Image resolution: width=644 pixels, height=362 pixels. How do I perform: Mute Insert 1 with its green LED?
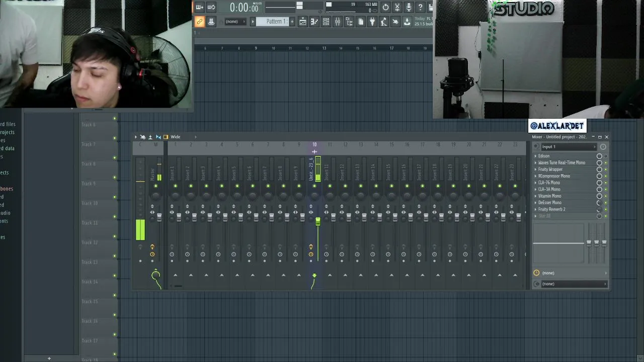click(x=175, y=187)
